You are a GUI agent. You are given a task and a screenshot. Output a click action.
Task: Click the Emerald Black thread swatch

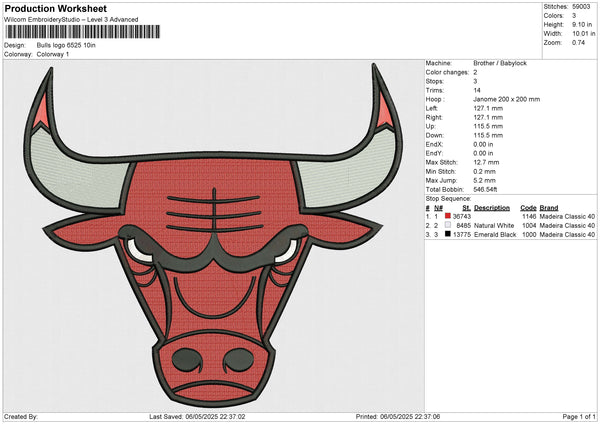click(x=448, y=234)
